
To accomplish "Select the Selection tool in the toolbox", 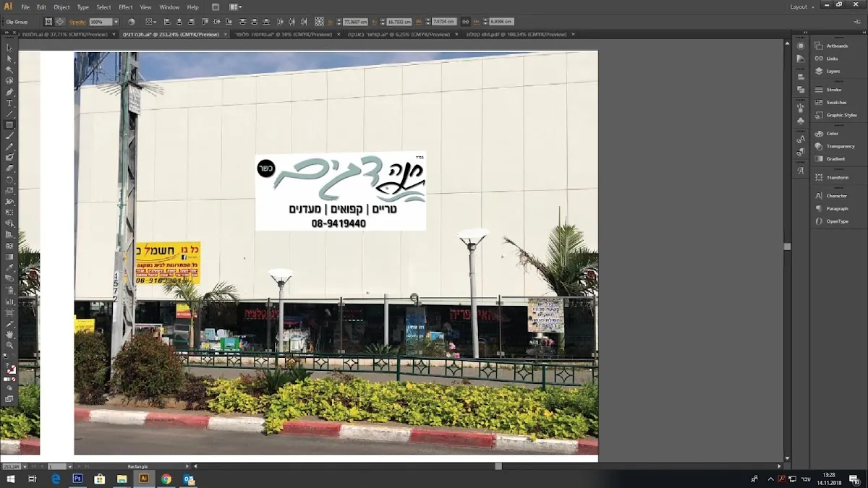I will tap(9, 47).
